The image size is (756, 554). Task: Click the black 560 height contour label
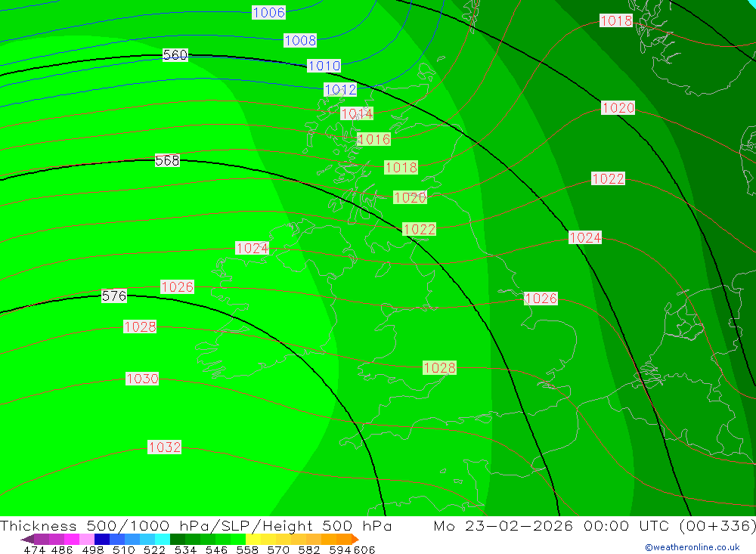pyautogui.click(x=175, y=54)
